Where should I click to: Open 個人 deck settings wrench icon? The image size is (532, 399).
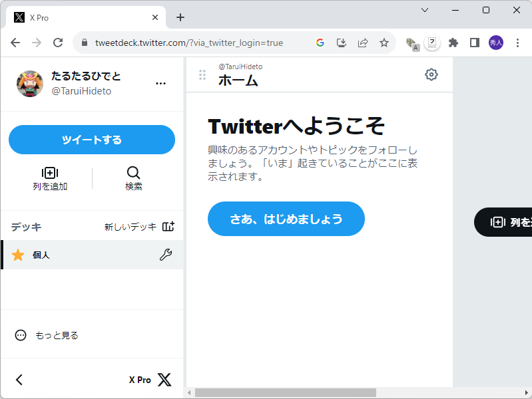(166, 255)
